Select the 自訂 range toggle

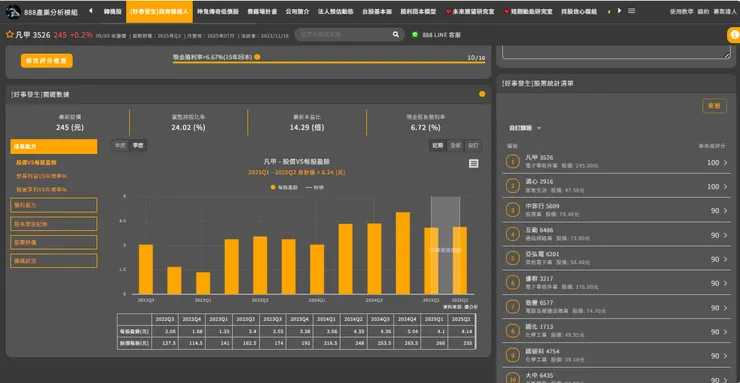pyautogui.click(x=472, y=145)
